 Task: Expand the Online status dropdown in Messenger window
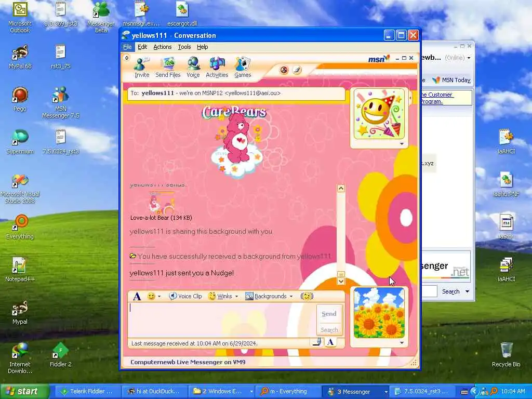469,58
